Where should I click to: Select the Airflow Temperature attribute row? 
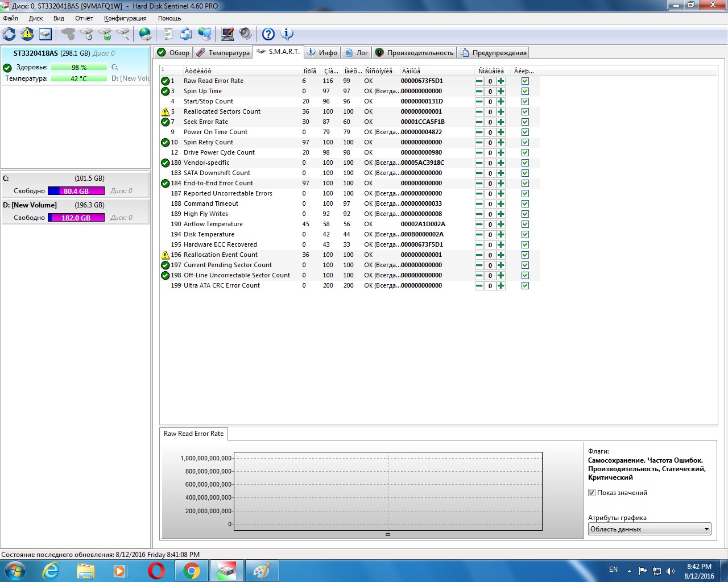tap(213, 224)
